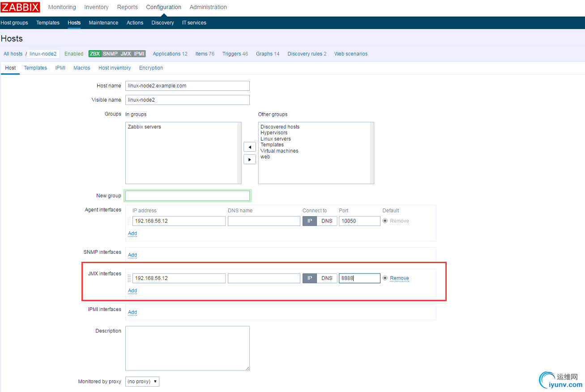Viewport: 585px width, 392px height.
Task: Click the JMX interface IP address field
Action: [179, 278]
